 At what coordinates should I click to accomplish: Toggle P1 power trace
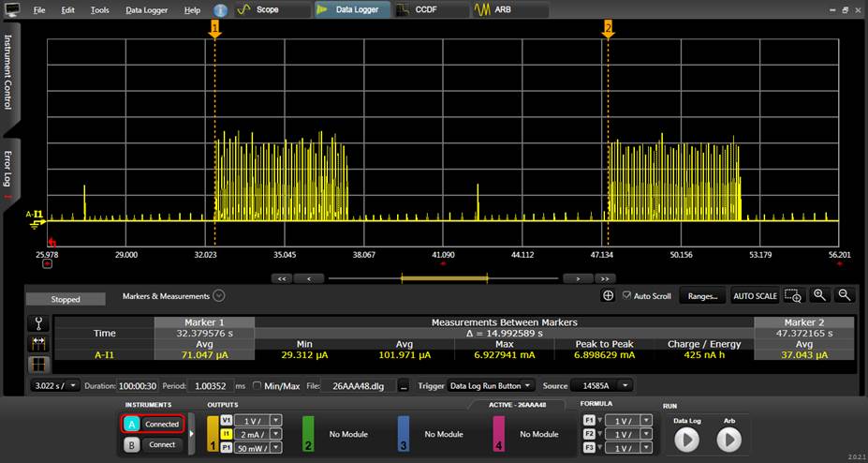point(227,448)
